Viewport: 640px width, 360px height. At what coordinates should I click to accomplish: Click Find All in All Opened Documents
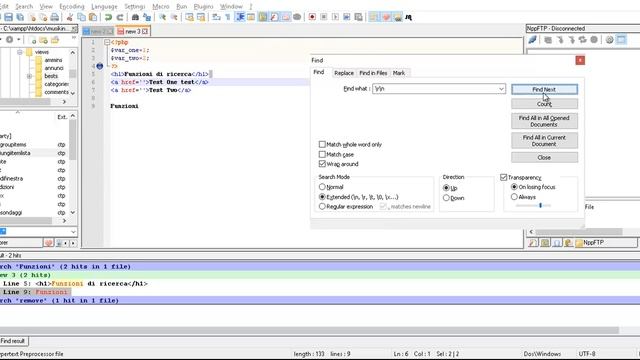coord(544,121)
